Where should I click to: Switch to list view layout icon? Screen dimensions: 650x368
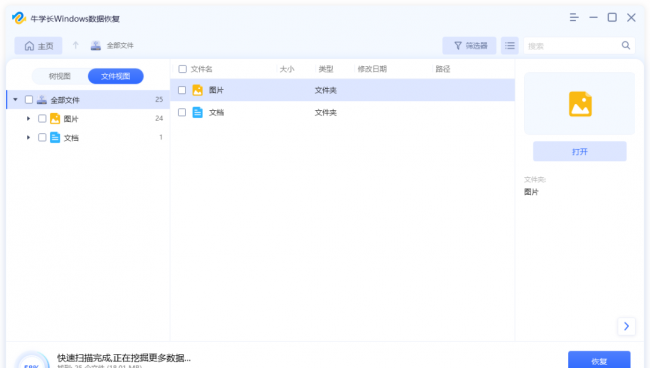click(510, 46)
